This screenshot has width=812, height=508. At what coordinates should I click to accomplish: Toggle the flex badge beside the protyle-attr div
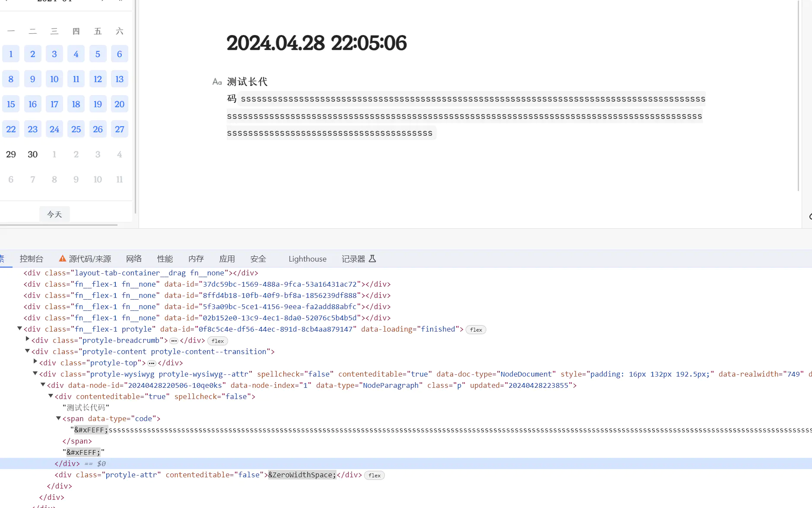pos(374,475)
